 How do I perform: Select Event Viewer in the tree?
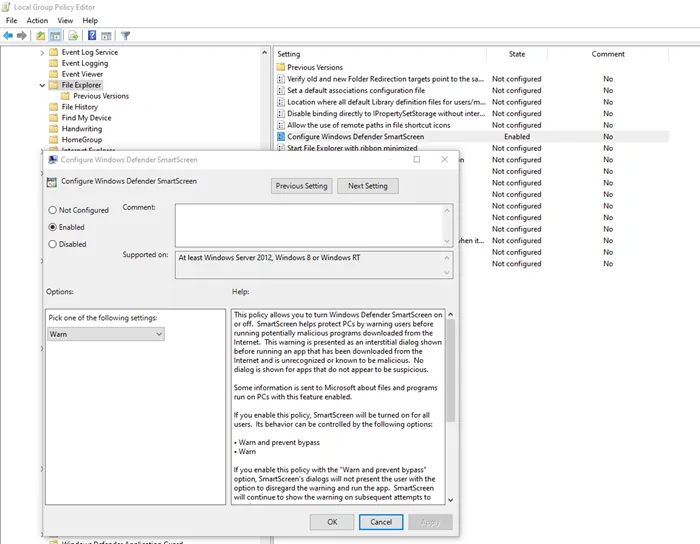pyautogui.click(x=82, y=74)
